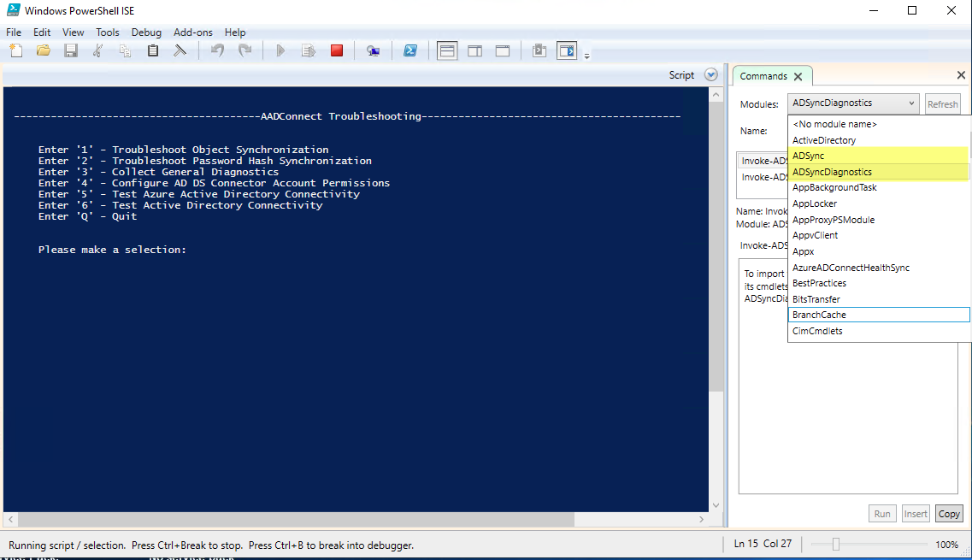The height and width of the screenshot is (560, 972).
Task: Open the Help menu
Action: [235, 32]
